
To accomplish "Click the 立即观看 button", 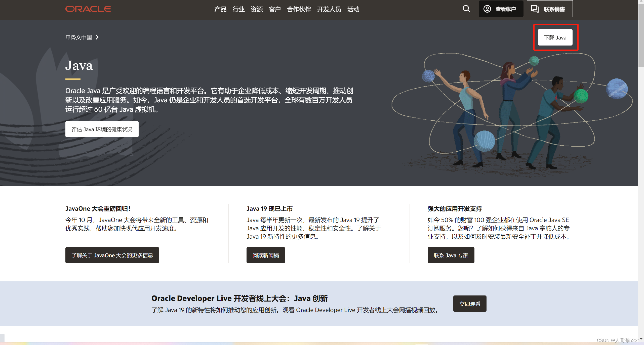I will [x=470, y=304].
